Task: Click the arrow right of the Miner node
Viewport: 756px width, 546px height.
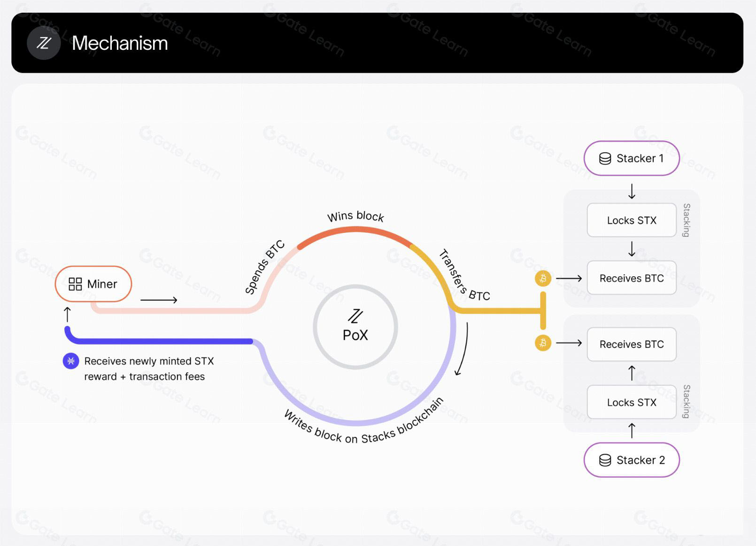Action: (159, 300)
